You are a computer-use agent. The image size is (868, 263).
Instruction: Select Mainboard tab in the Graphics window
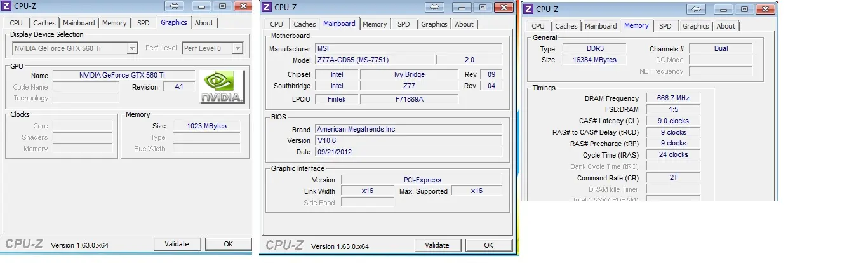click(79, 23)
